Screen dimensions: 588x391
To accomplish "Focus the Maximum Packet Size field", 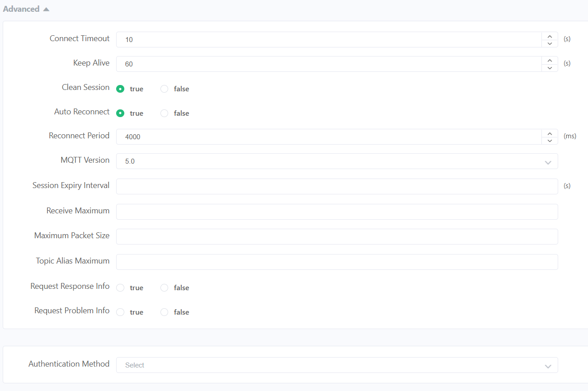I will click(x=337, y=237).
